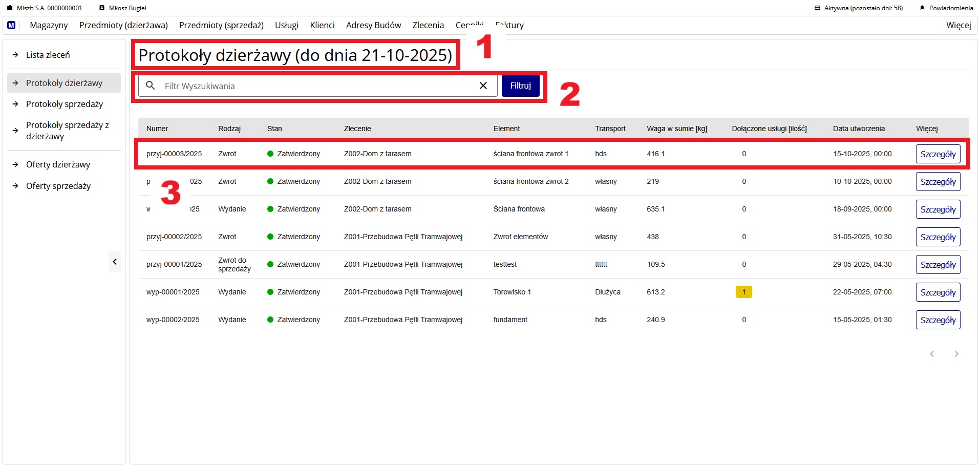Image resolution: width=980 pixels, height=467 pixels.
Task: Select Lista zleceń in the sidebar
Action: [48, 55]
